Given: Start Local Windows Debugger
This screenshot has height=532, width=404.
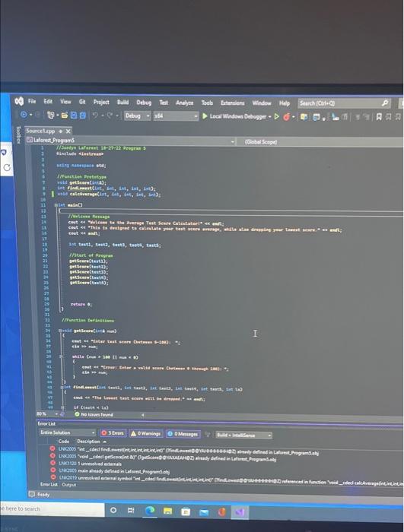Looking at the screenshot, I should 234,116.
